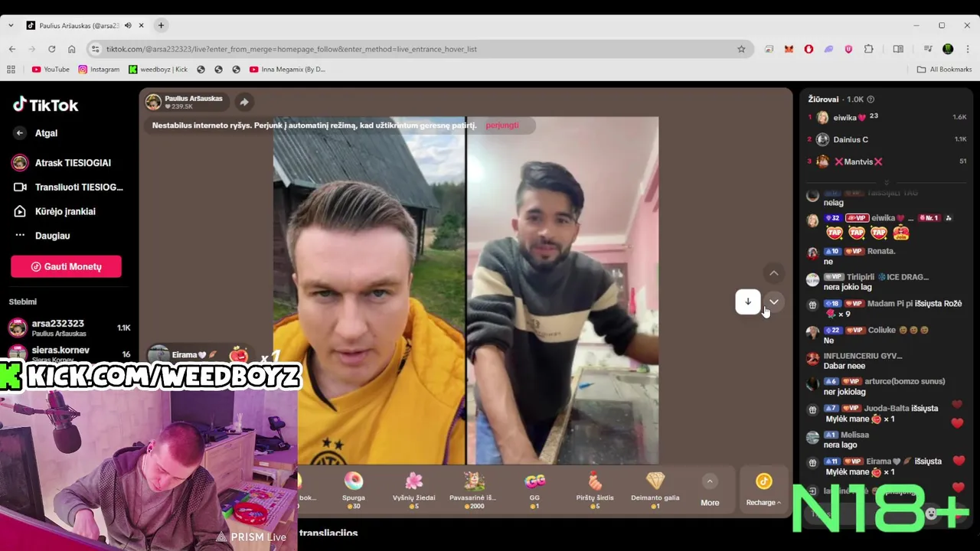This screenshot has width=980, height=551.
Task: Open the MetaMask fox extension
Action: tap(789, 49)
